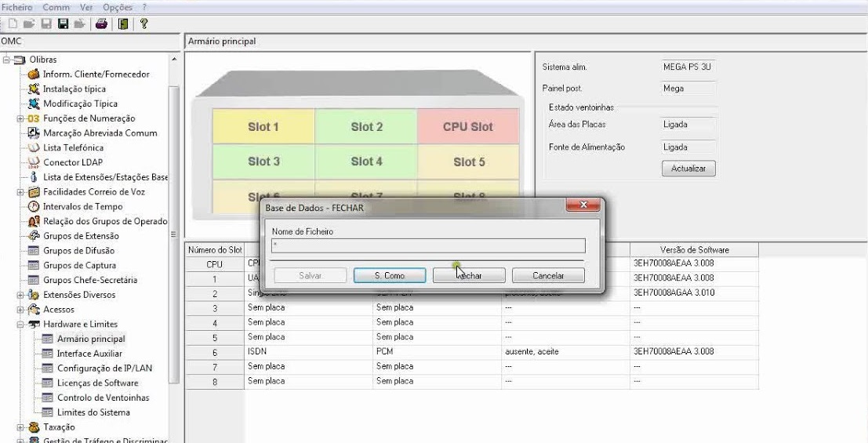This screenshot has height=443, width=868.
Task: Expand the Taxação tree node
Action: tap(20, 427)
